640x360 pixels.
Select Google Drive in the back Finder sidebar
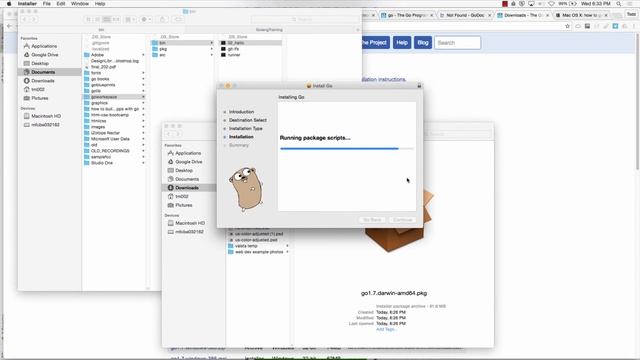[44, 55]
